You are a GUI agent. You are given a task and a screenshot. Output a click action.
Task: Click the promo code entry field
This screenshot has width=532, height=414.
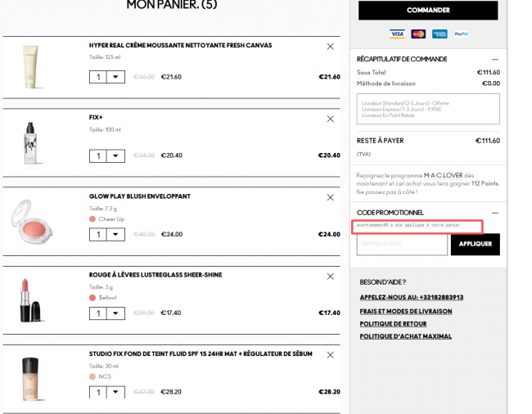point(402,244)
